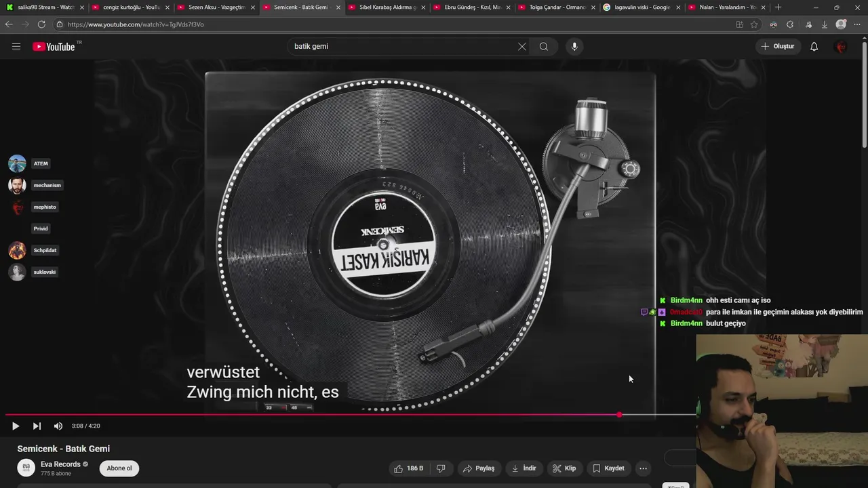
Task: Open the YouTube guide hamburger menu
Action: pos(16,47)
